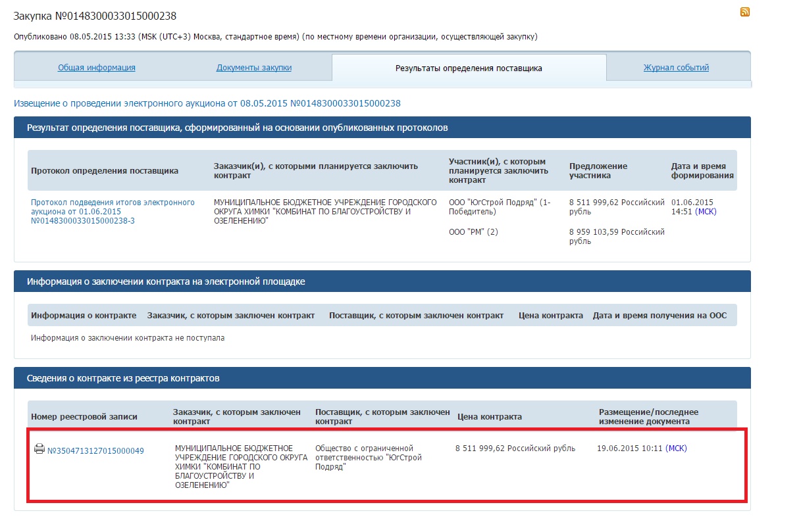Click participant ООО "ЮгСтрой Подряд" (1-Победитель)

(x=500, y=207)
